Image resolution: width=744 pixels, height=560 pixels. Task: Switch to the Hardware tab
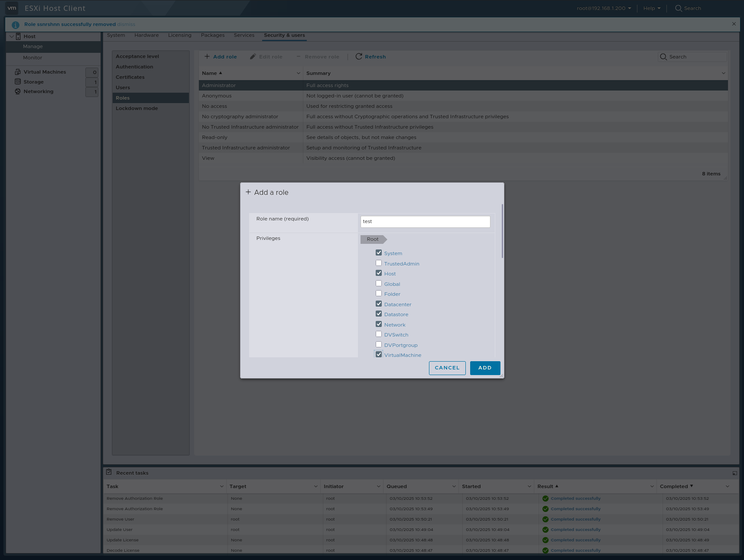tap(146, 35)
